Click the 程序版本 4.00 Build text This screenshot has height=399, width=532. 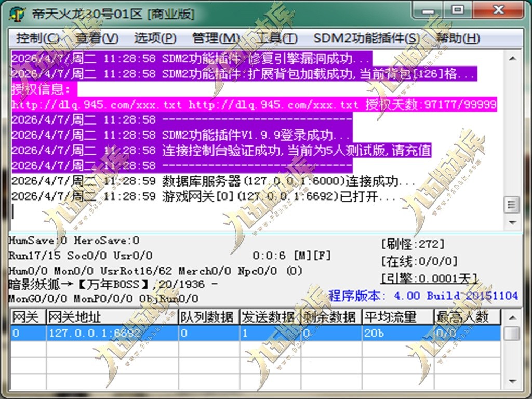pyautogui.click(x=423, y=296)
